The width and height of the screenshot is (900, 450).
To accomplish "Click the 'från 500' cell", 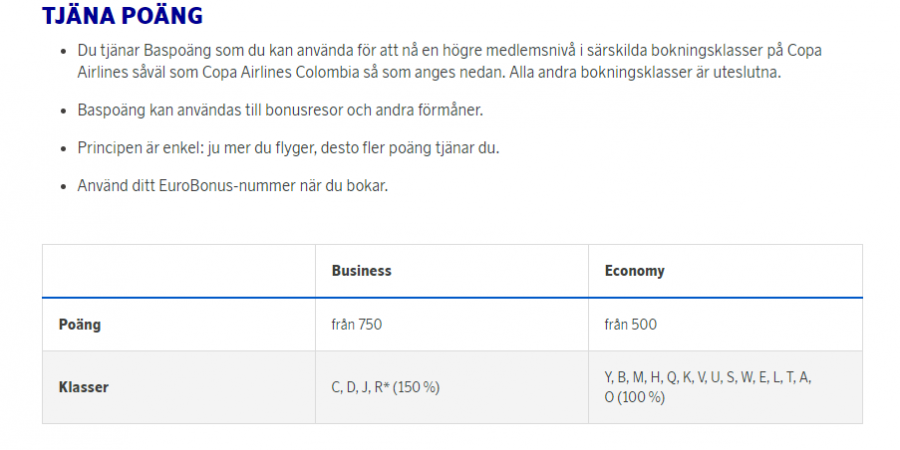I will [x=630, y=325].
